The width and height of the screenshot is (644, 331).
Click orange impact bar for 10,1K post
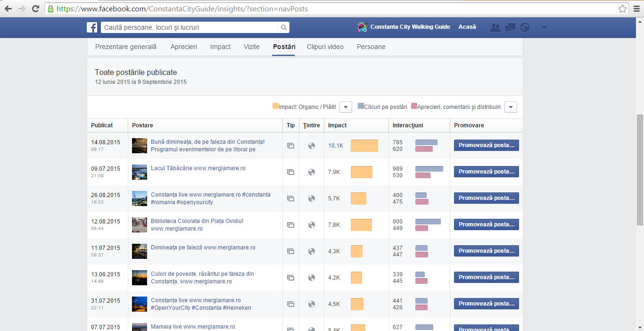tap(364, 146)
